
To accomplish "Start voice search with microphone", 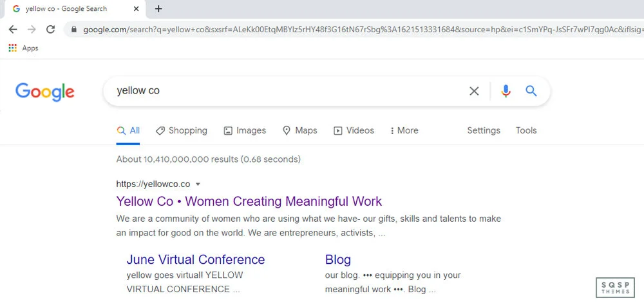I will coord(506,91).
